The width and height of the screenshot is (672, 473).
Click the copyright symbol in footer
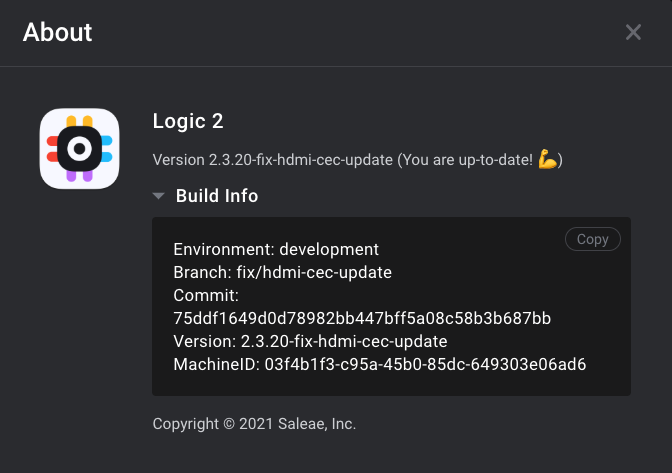[229, 424]
